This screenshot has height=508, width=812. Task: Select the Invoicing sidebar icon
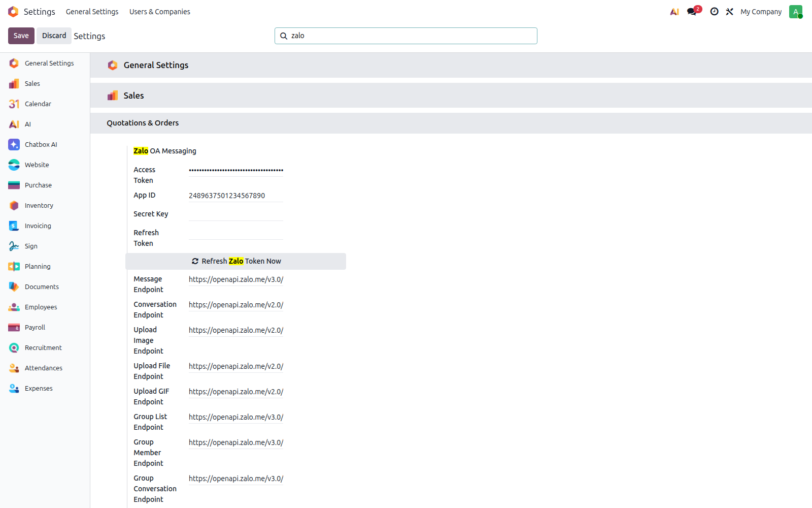pyautogui.click(x=14, y=226)
